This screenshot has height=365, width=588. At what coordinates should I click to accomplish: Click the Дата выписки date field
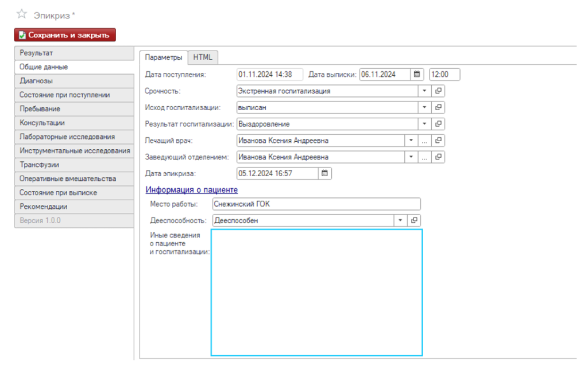tap(385, 75)
